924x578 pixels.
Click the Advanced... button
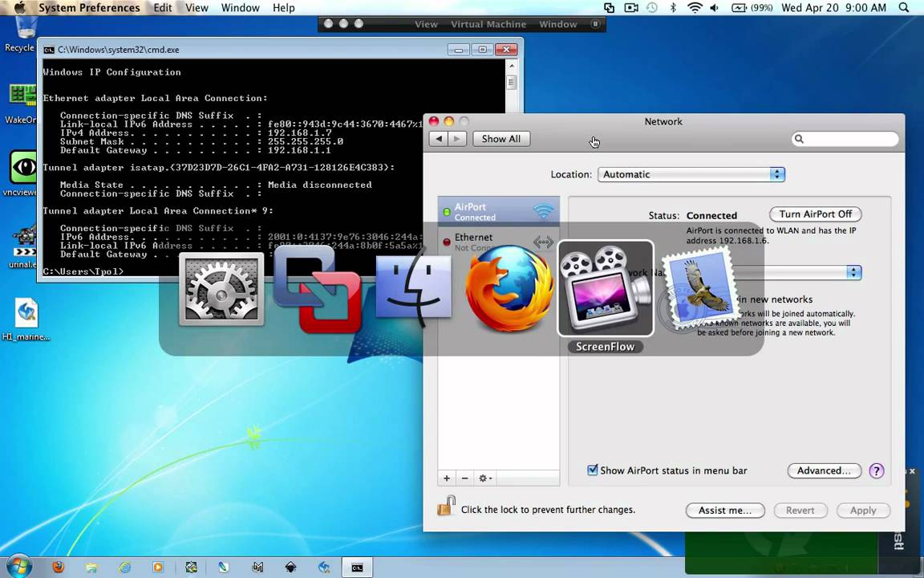pos(824,470)
